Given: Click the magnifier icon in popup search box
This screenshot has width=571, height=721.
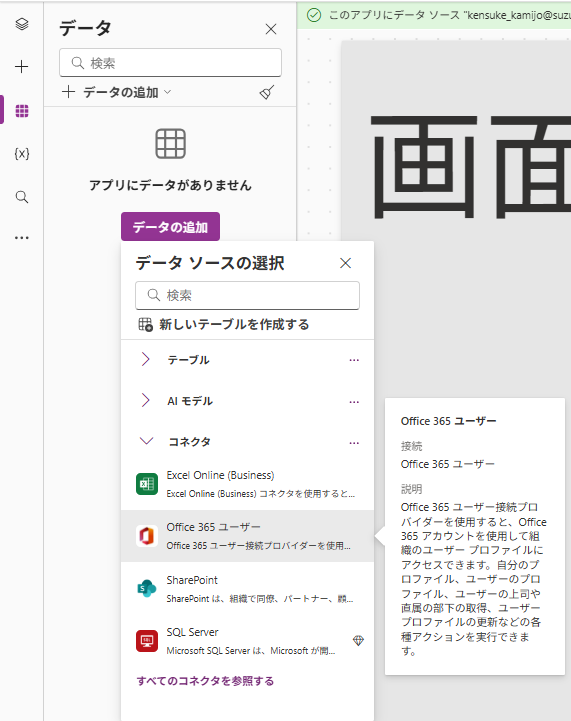Looking at the screenshot, I should tap(154, 295).
